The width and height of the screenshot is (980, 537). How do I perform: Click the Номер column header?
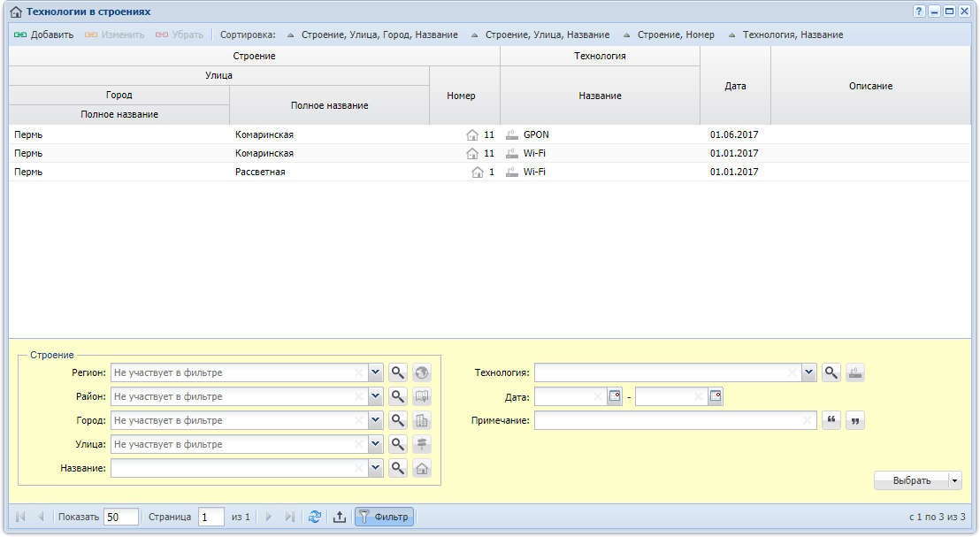pos(464,96)
